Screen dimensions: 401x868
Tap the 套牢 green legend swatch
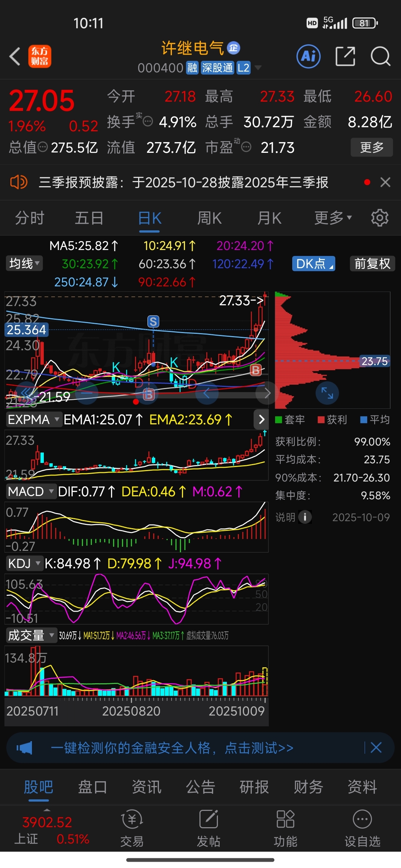point(278,420)
